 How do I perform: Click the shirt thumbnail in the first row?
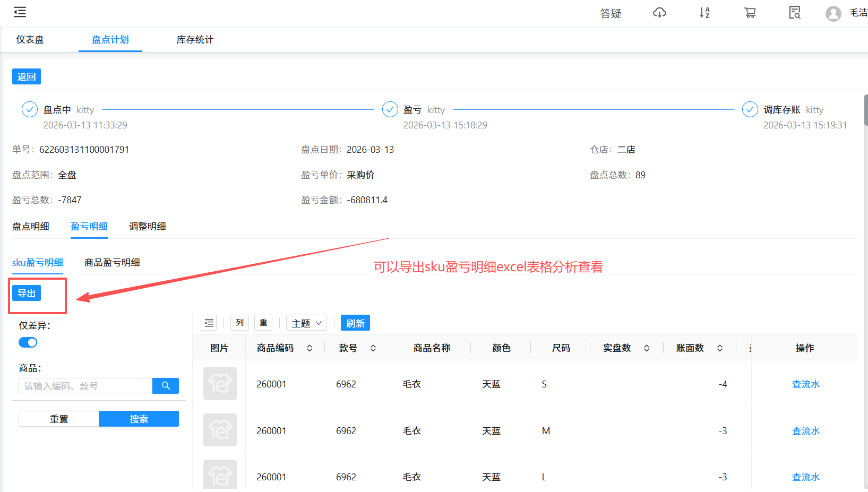pos(219,384)
